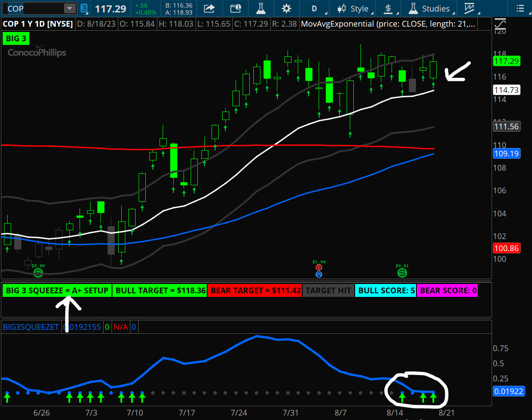Click the news and notes flag icon
The width and height of the screenshot is (532, 420).
point(235,8)
